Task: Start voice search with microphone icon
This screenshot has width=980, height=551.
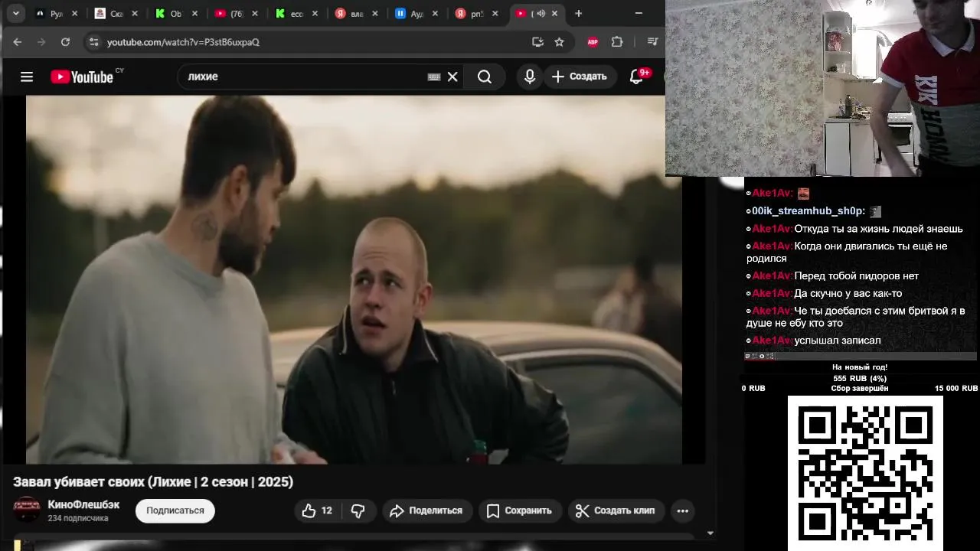Action: pos(529,77)
